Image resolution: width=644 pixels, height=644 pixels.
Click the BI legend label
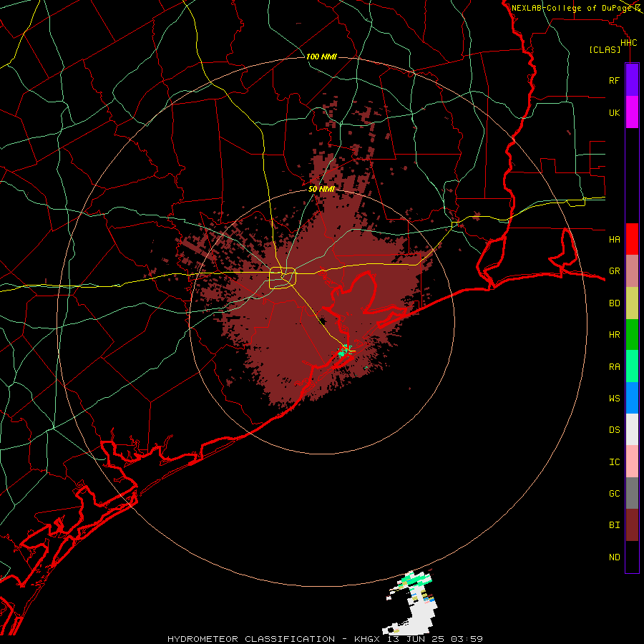614,525
